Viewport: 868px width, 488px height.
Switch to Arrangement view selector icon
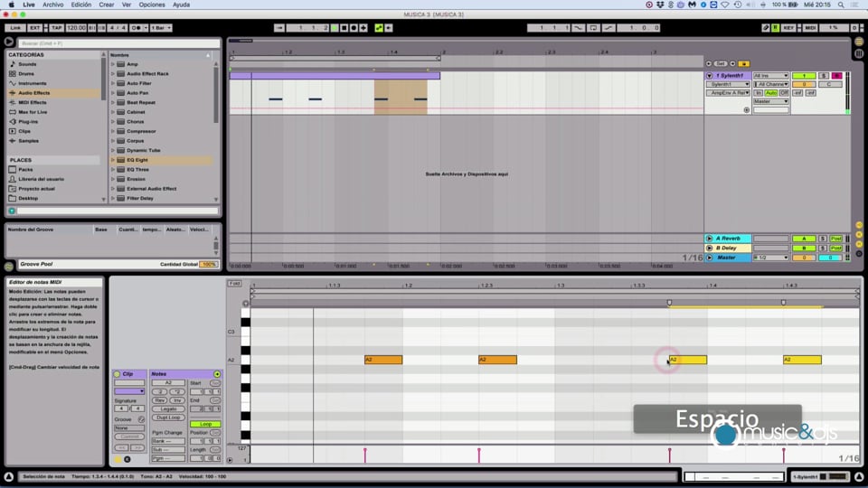pos(859,42)
